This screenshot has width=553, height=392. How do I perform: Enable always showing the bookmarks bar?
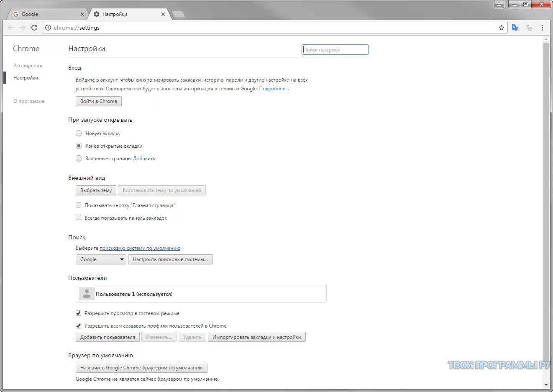point(78,218)
